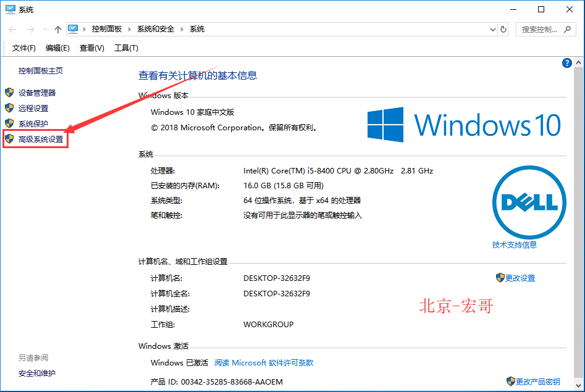Go up one level with the up arrow
This screenshot has height=392, width=585.
[57, 30]
